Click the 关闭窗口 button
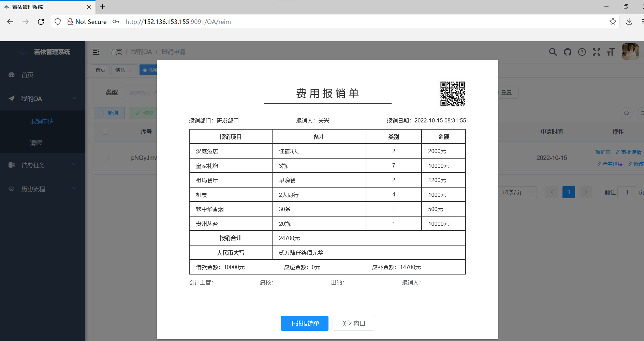 tap(353, 323)
